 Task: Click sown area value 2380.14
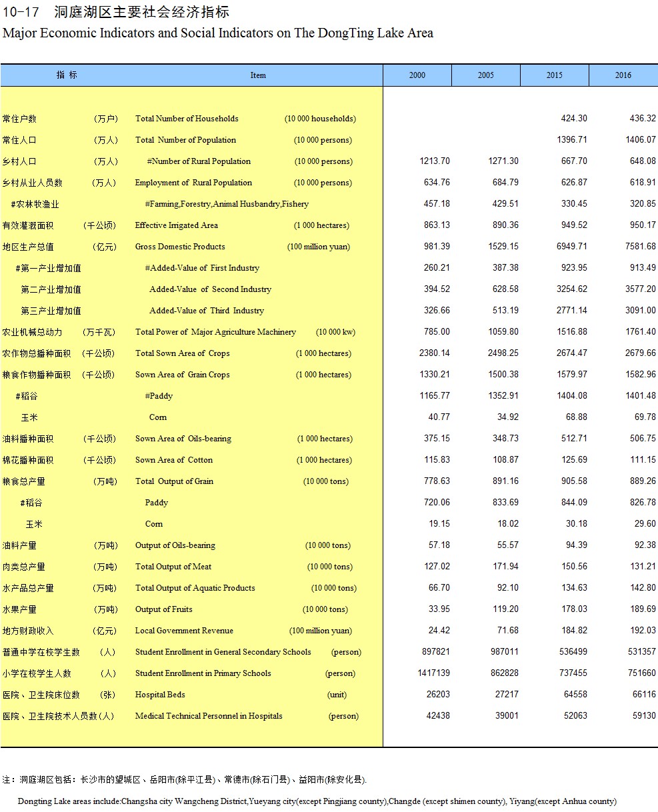[435, 353]
